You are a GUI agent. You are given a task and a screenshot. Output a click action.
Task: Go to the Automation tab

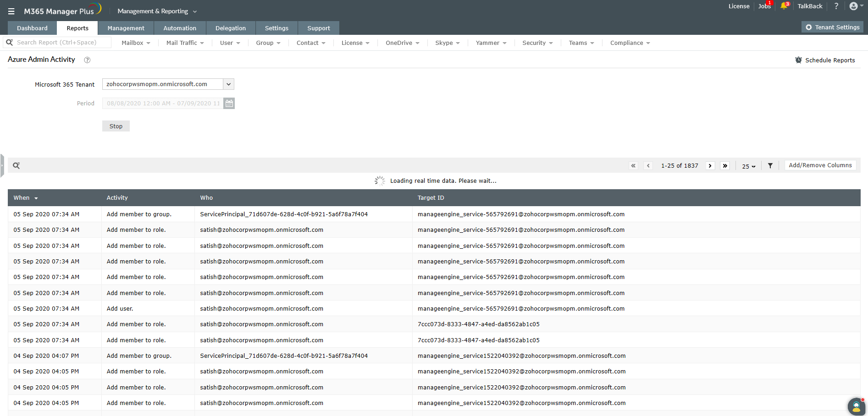(x=180, y=28)
